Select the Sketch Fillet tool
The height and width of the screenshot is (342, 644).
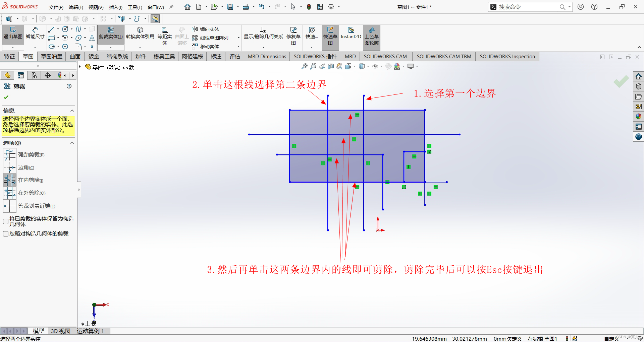pyautogui.click(x=78, y=47)
